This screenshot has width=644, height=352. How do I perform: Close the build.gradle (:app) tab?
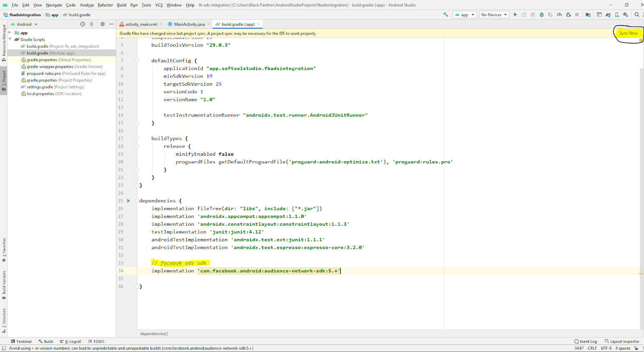tap(258, 24)
